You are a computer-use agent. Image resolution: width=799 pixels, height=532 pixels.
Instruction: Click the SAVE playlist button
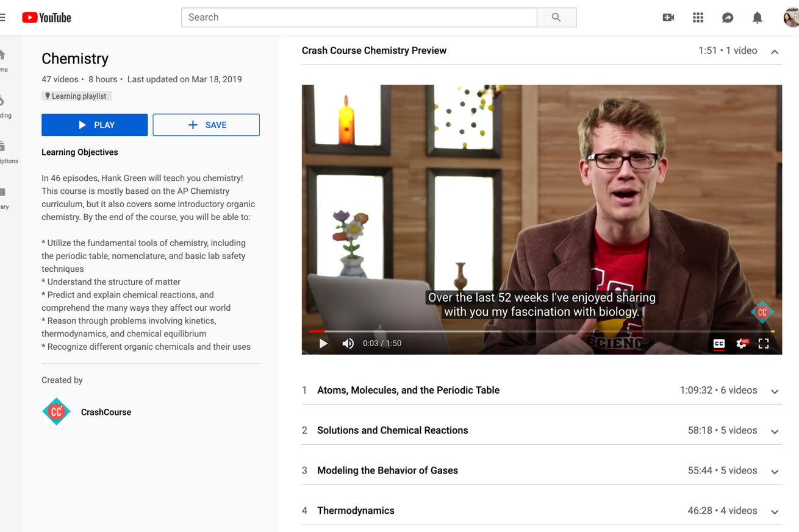206,125
